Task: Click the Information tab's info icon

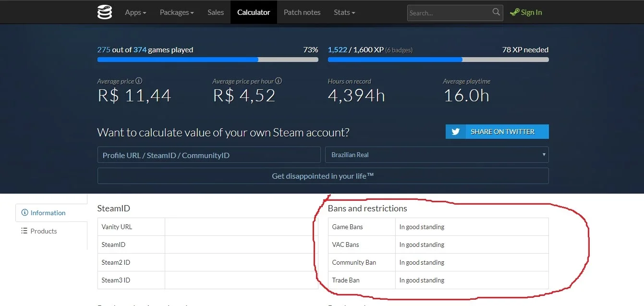Action: tap(25, 213)
